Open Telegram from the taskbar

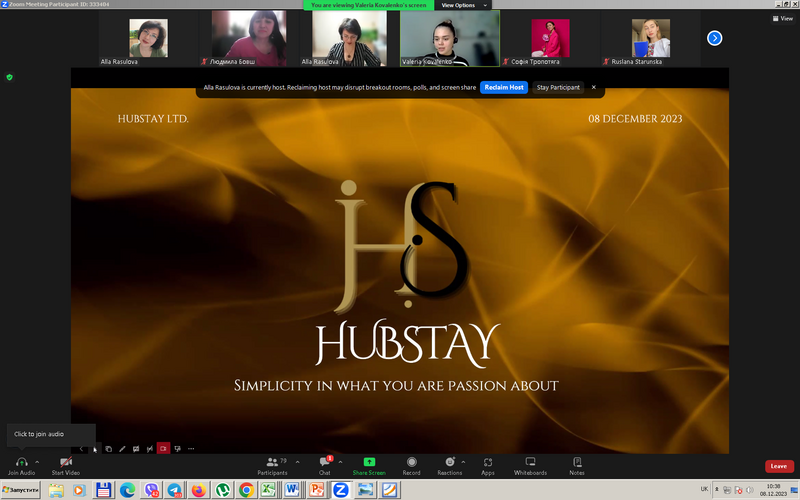click(174, 490)
